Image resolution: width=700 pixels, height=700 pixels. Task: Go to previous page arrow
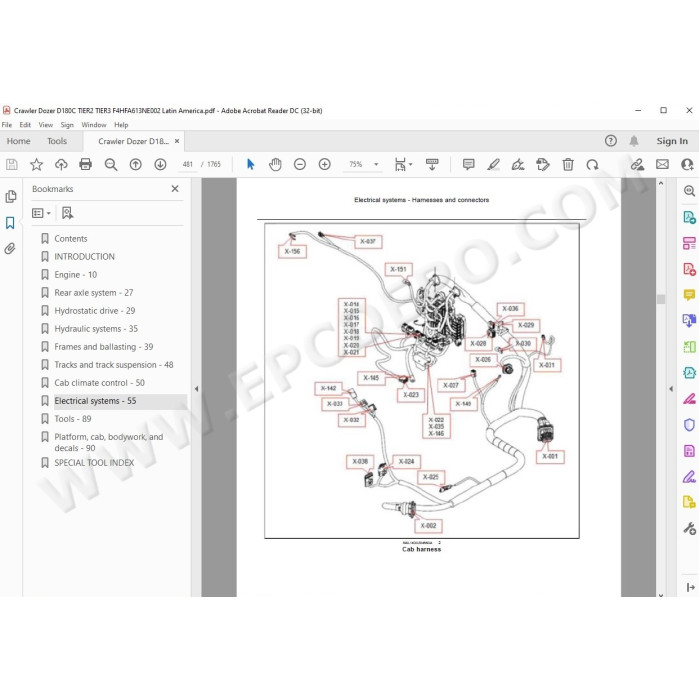tap(135, 165)
